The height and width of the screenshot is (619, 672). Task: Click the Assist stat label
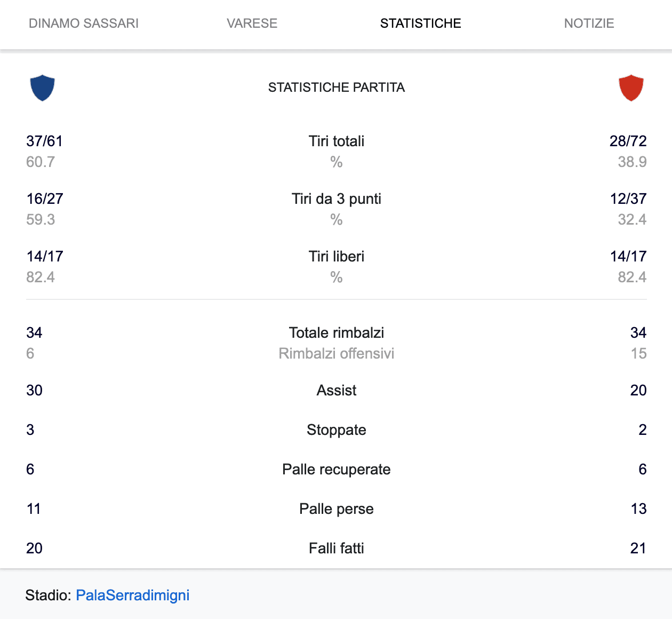click(x=336, y=390)
